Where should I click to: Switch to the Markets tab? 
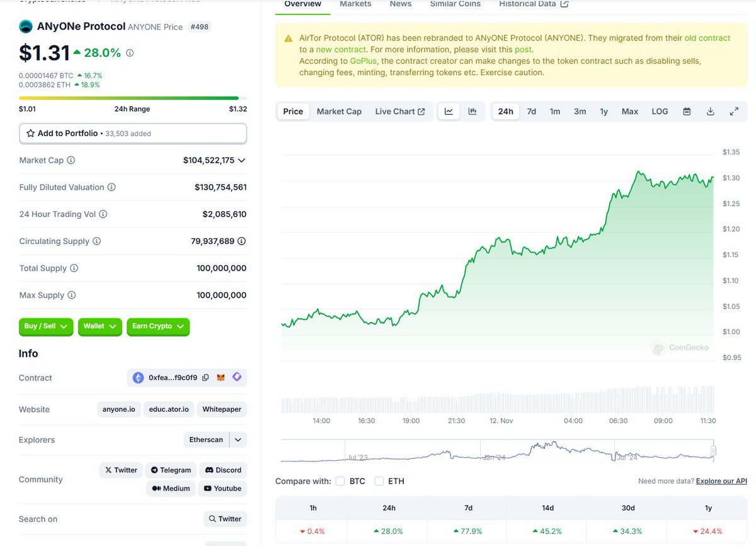tap(355, 4)
